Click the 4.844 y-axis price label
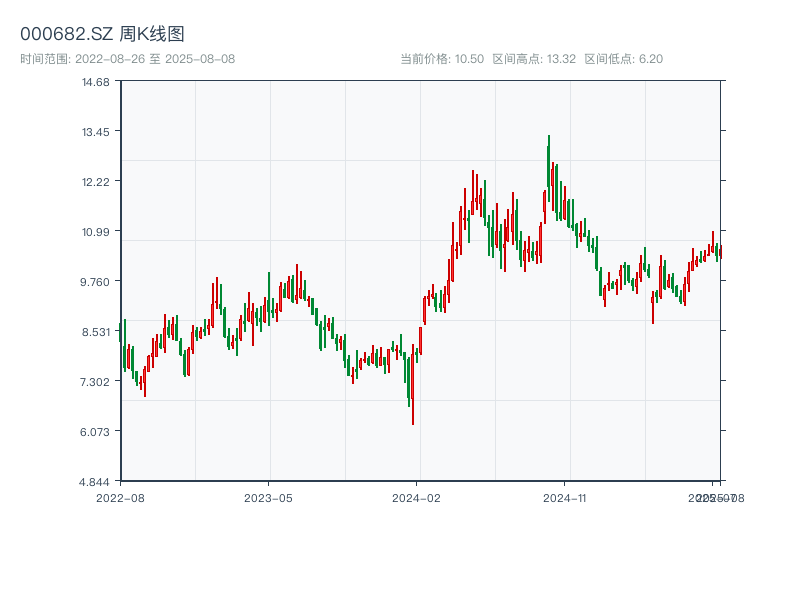 (96, 481)
